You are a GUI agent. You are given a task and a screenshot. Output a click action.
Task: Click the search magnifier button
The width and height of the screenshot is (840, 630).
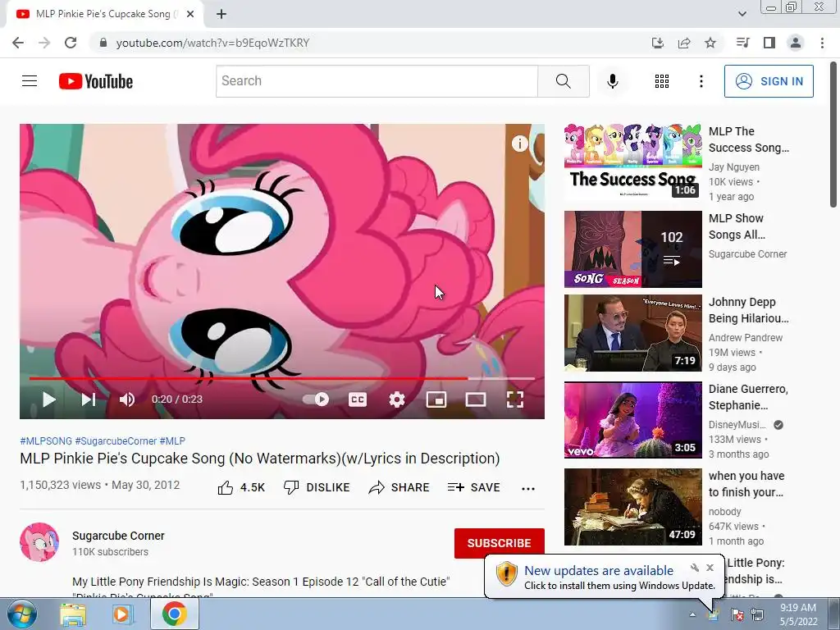[x=563, y=81]
